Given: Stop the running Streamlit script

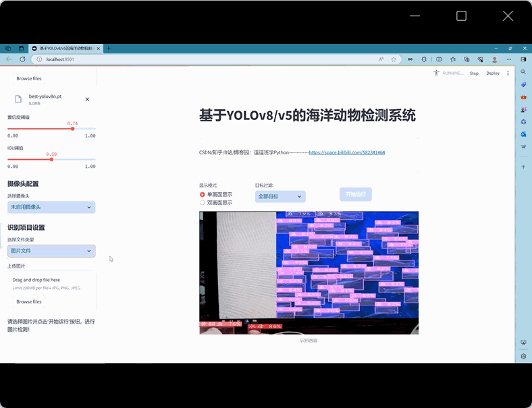Looking at the screenshot, I should coord(474,74).
